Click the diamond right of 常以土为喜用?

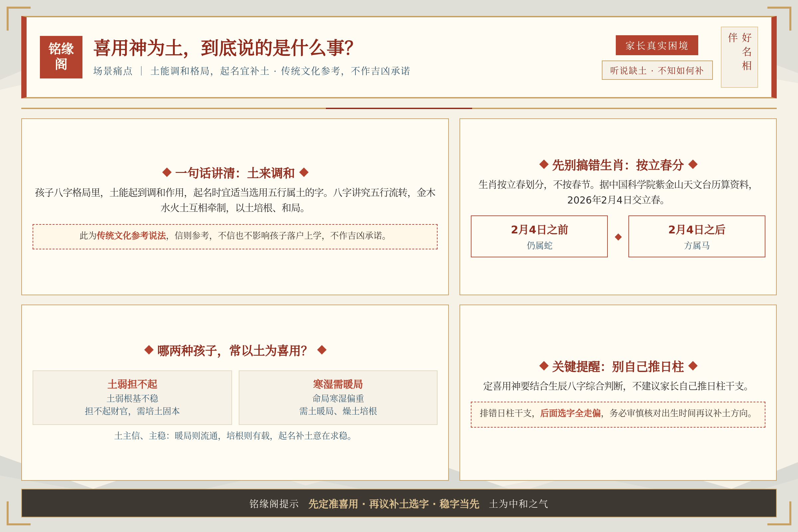click(322, 349)
